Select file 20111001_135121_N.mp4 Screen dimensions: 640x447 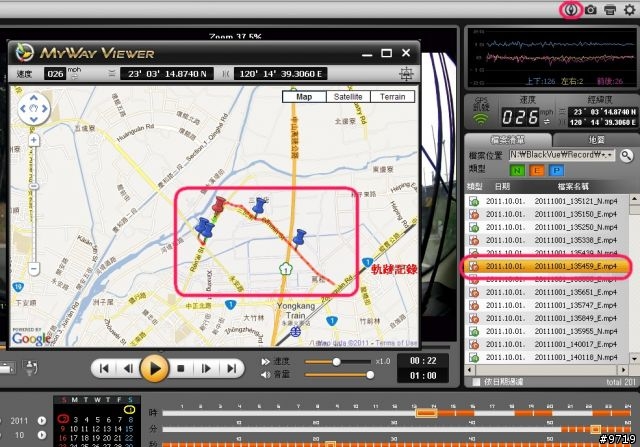point(547,201)
